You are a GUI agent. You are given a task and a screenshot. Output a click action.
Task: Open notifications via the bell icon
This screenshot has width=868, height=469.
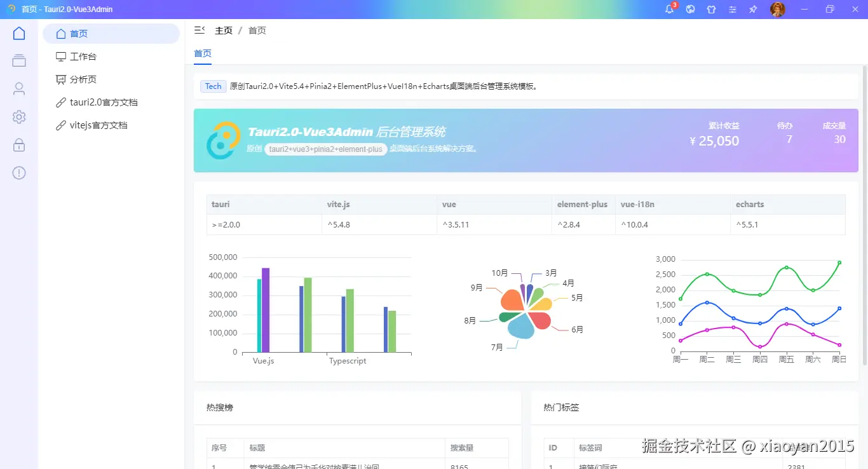pyautogui.click(x=668, y=10)
